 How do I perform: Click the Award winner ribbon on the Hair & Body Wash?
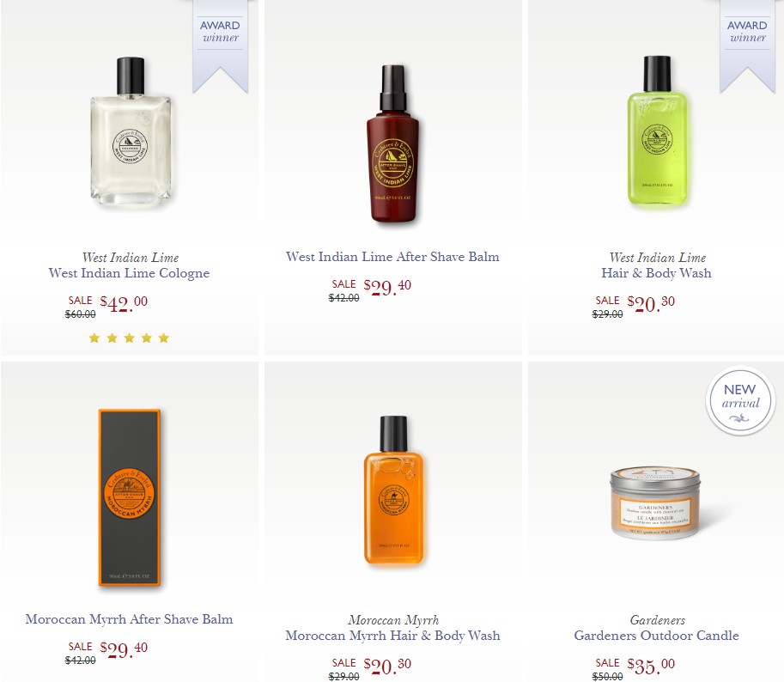[747, 46]
